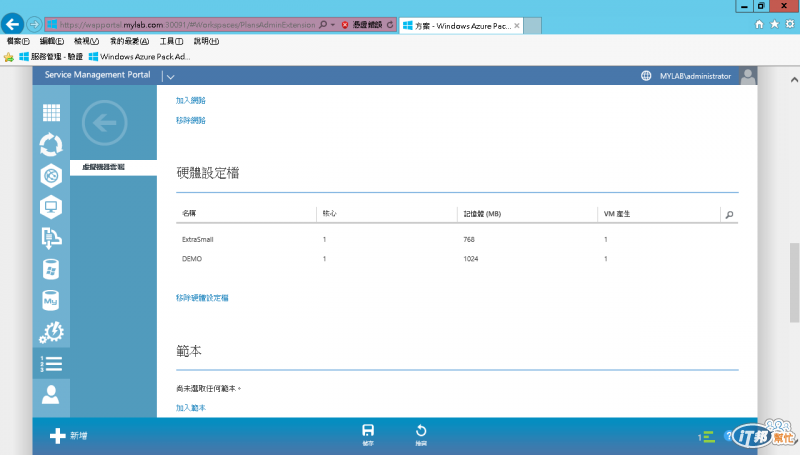Click the 移除網路 link
Viewport: 800px width, 455px height.
(x=191, y=120)
